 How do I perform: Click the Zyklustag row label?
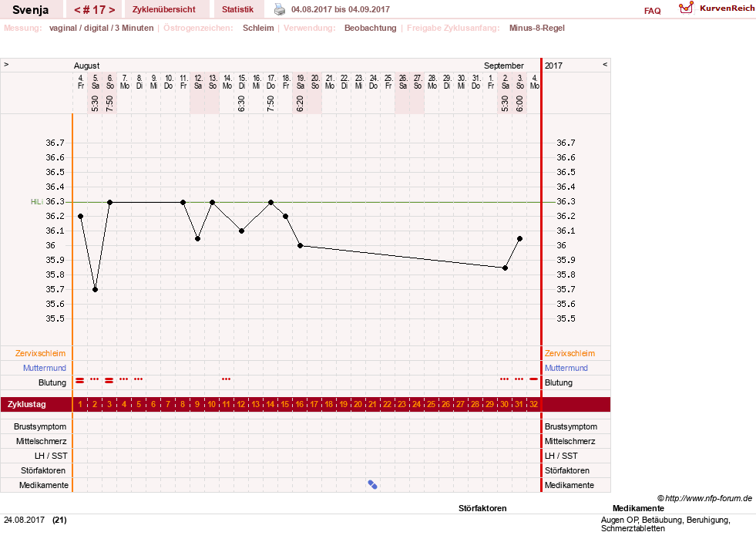[x=26, y=404]
